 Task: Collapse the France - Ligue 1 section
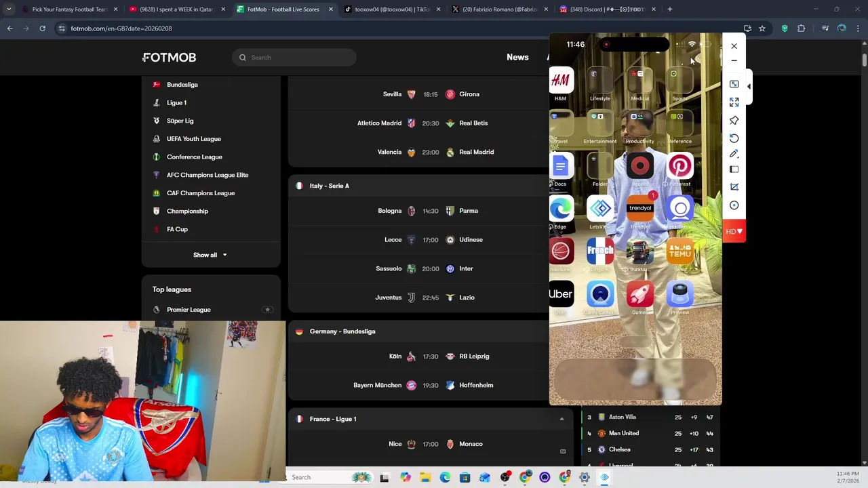(x=561, y=420)
